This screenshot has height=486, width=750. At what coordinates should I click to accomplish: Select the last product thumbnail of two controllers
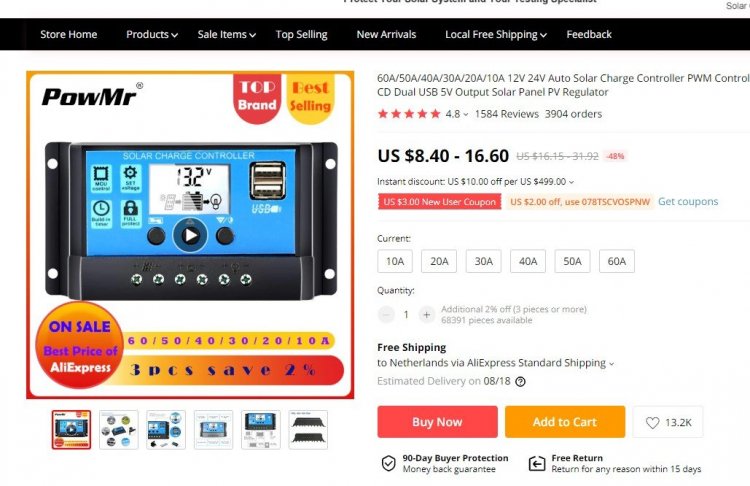click(x=308, y=430)
